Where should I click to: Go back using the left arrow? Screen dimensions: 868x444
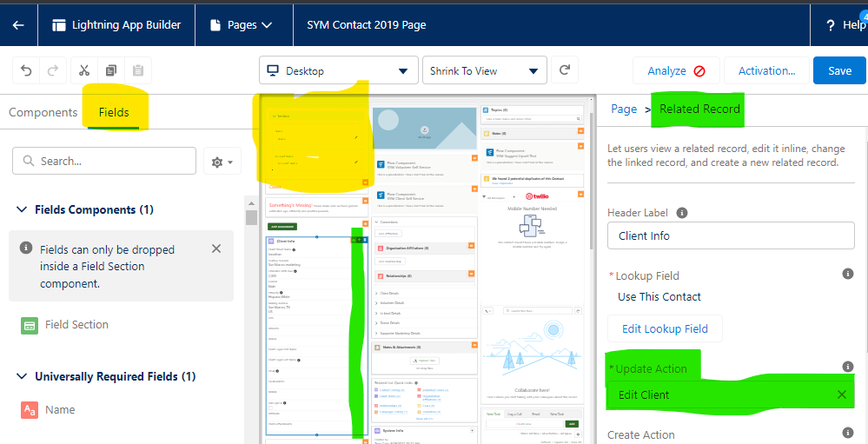click(x=18, y=25)
